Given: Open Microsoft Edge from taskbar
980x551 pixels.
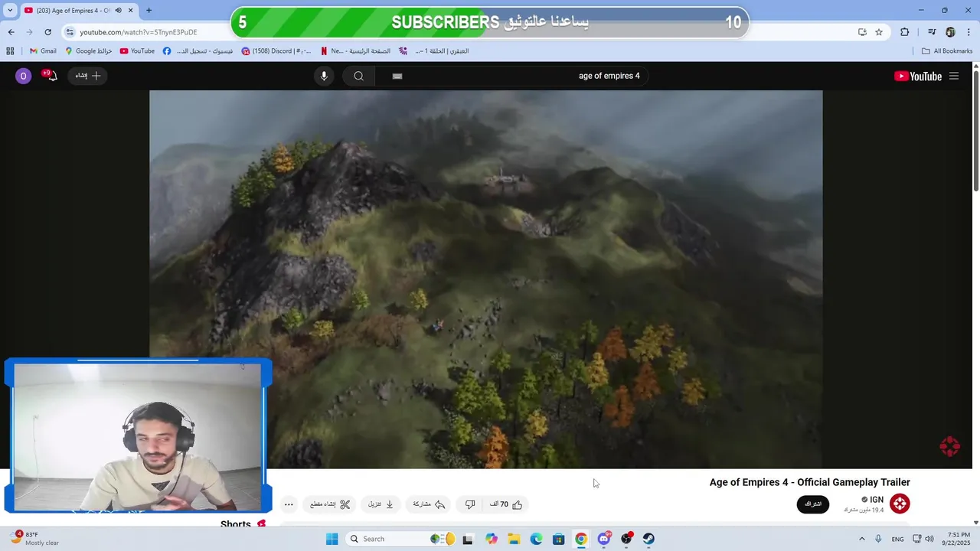Looking at the screenshot, I should pos(536,539).
